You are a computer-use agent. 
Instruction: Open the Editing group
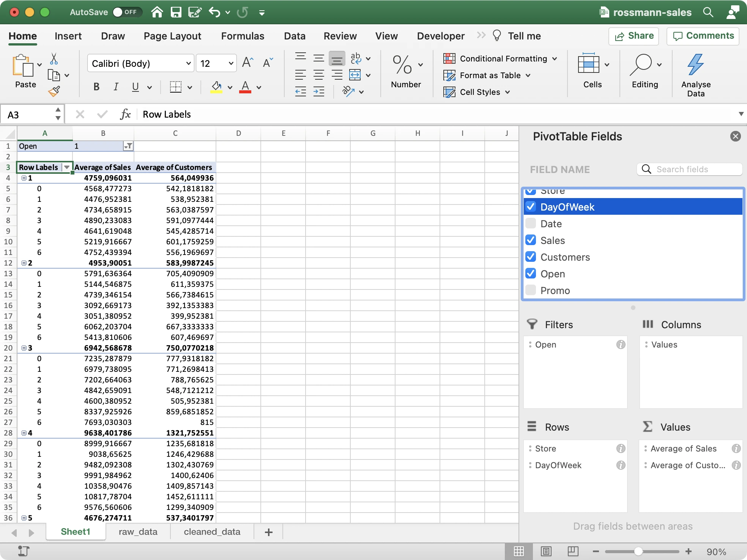click(x=645, y=73)
